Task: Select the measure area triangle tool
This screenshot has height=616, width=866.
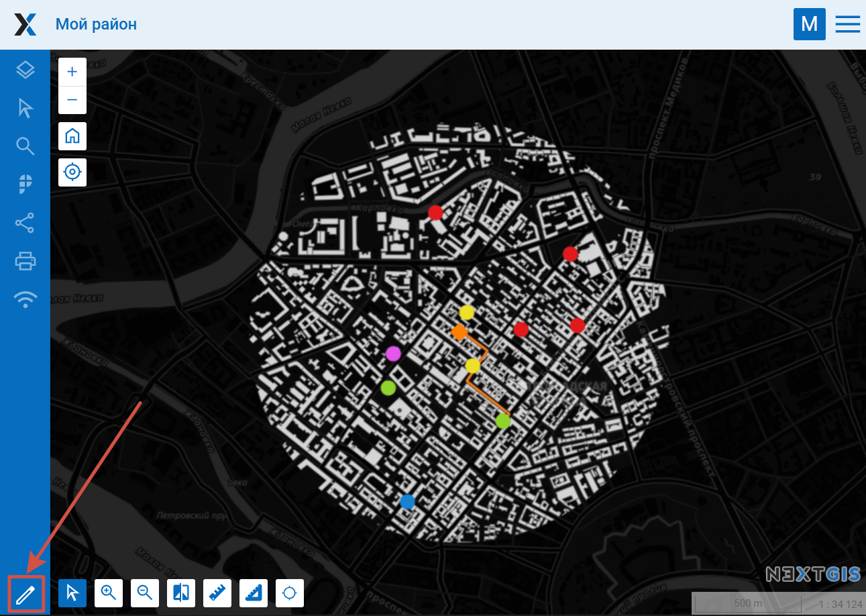Action: (254, 593)
